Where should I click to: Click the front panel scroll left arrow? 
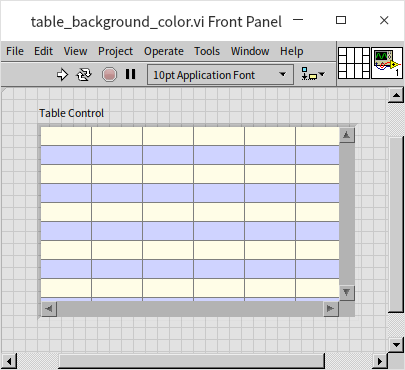click(9, 361)
